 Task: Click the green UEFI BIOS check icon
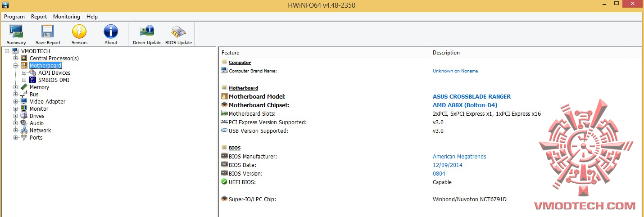coord(224,182)
